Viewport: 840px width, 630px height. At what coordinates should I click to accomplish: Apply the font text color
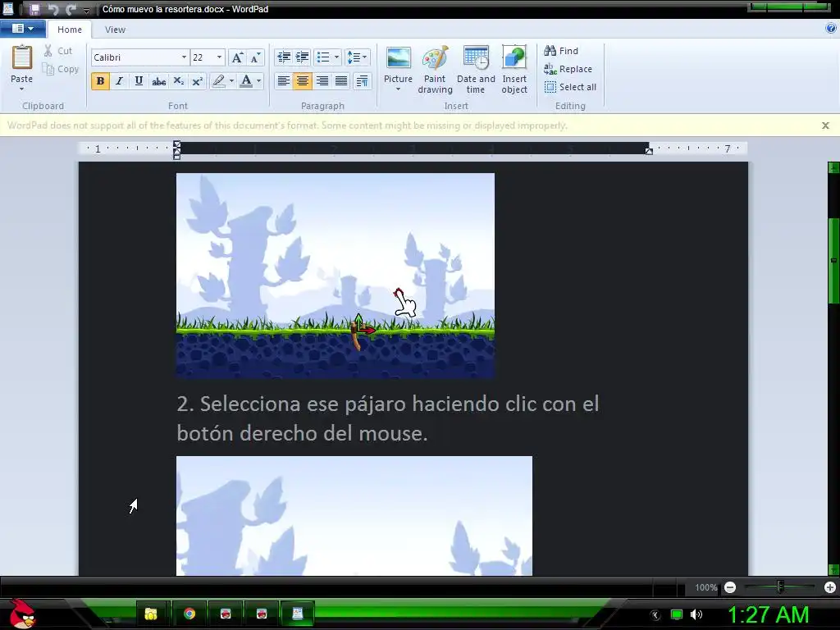tap(246, 81)
